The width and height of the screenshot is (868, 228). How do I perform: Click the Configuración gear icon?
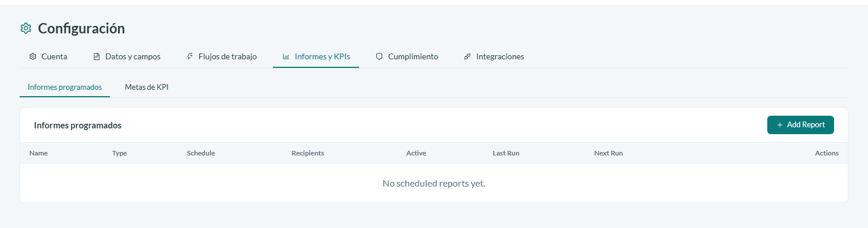click(x=26, y=28)
